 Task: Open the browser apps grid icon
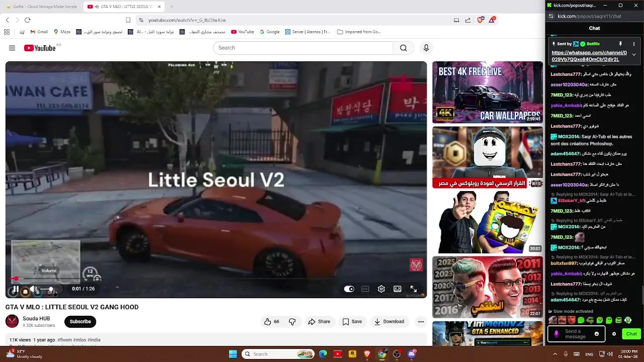[7, 32]
